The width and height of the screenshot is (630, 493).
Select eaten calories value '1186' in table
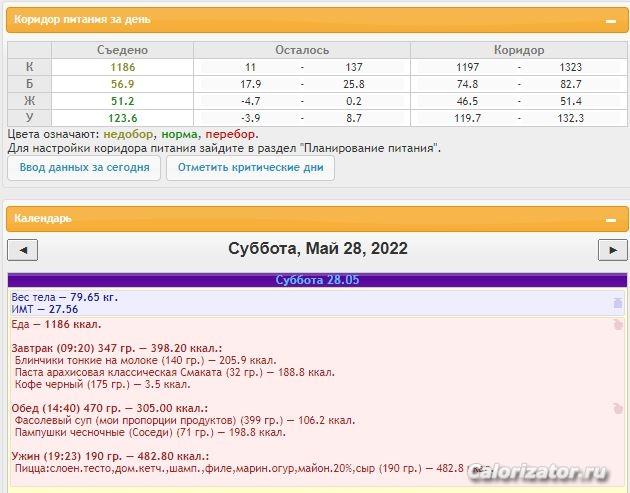tap(123, 67)
